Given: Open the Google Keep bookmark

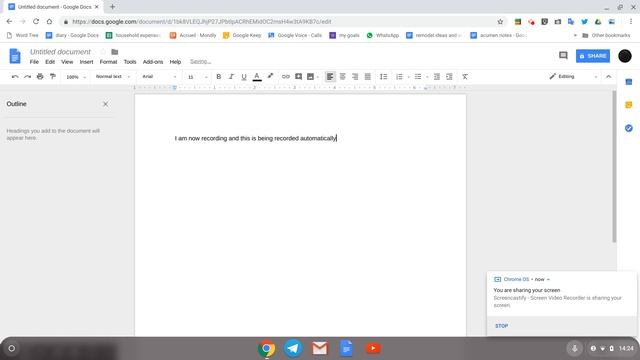Looking at the screenshot, I should [242, 36].
